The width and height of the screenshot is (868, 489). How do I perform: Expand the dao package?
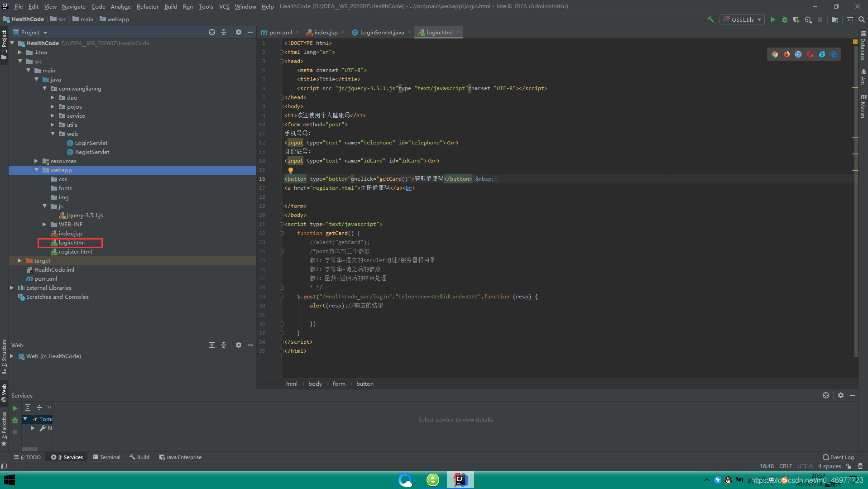[53, 98]
